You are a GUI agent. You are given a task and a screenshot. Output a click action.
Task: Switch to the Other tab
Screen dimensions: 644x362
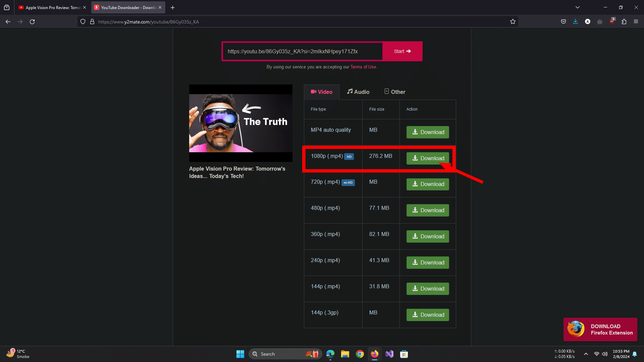394,92
